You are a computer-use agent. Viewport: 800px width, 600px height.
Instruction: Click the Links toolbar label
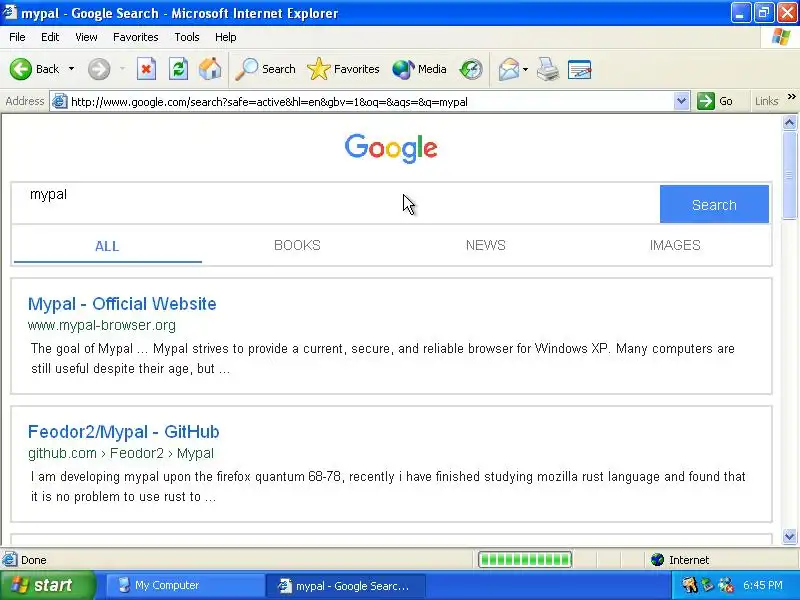tap(766, 101)
